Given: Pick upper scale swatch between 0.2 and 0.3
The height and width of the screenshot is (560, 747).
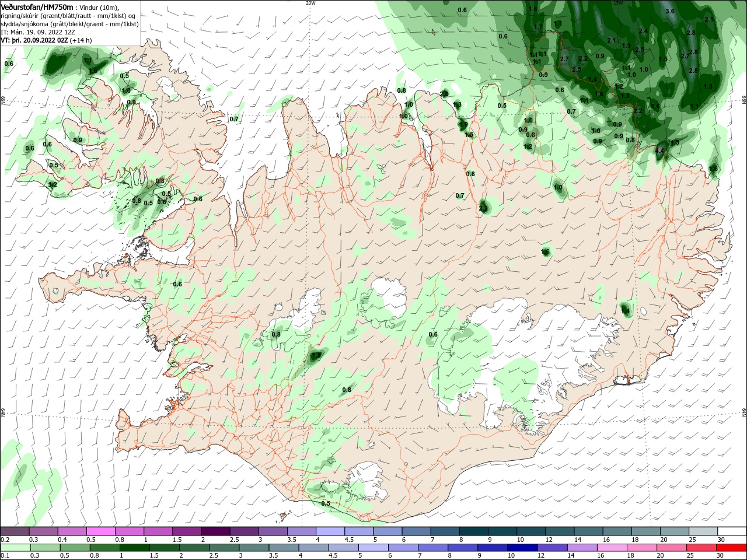Looking at the screenshot, I should 15,531.
